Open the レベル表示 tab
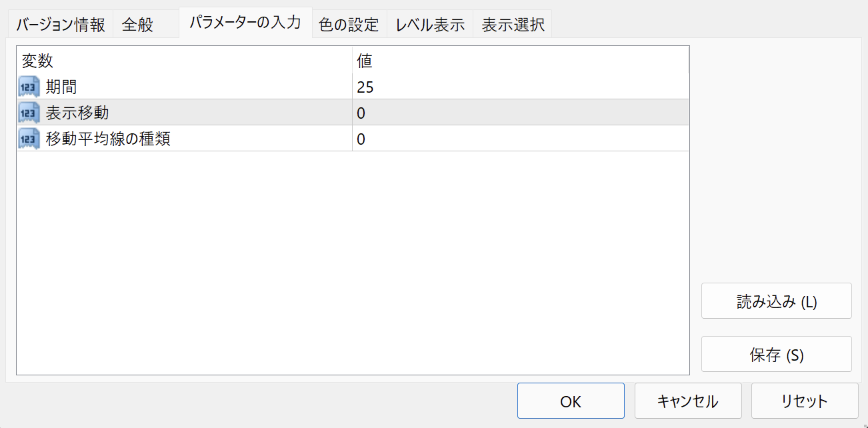This screenshot has width=868, height=428. pos(430,25)
